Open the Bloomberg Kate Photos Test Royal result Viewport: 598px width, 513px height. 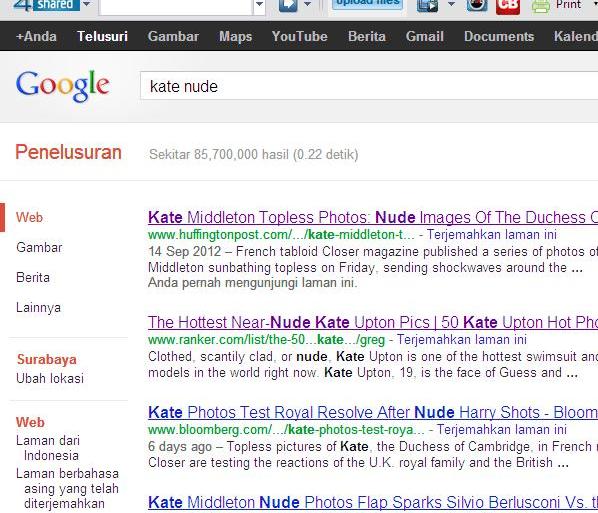pyautogui.click(x=373, y=413)
